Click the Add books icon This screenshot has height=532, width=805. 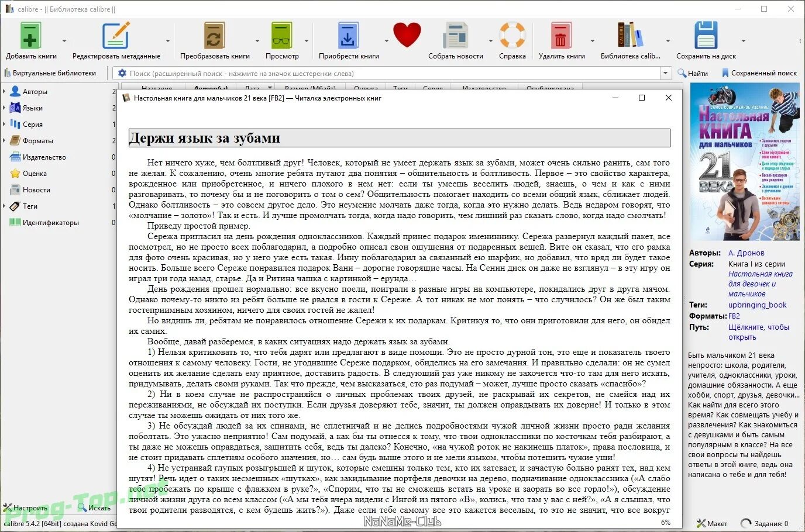[30, 36]
